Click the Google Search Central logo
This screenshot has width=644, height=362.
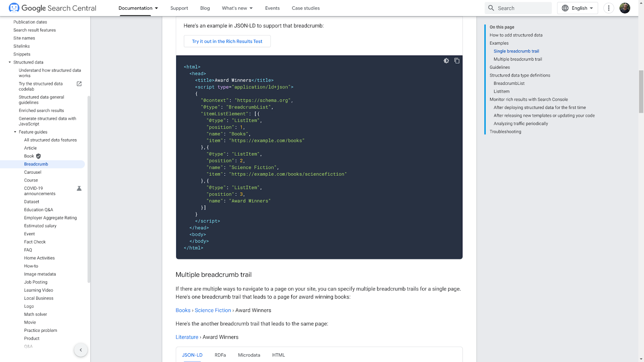click(53, 8)
